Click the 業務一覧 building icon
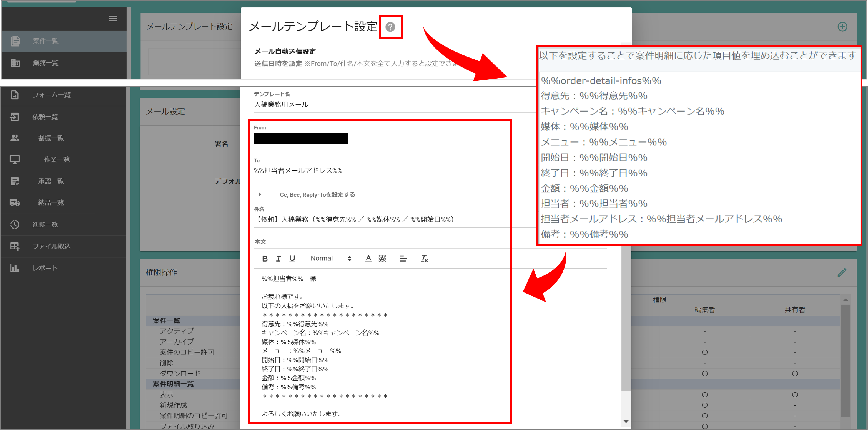Viewport: 868px width, 430px height. pos(15,63)
